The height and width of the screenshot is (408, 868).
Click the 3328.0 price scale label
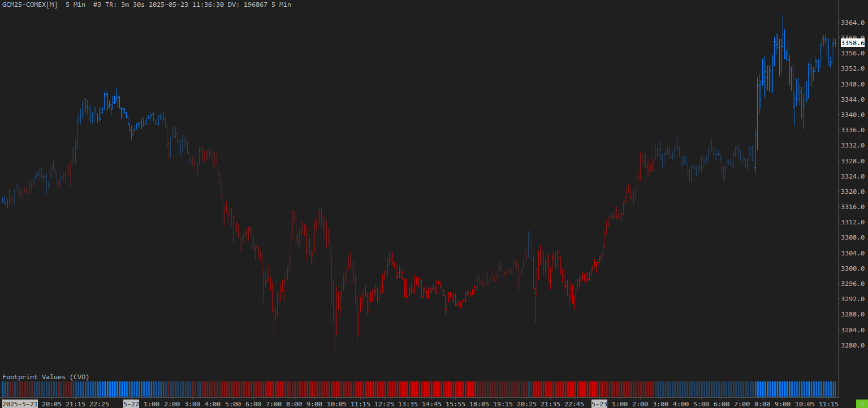coord(853,161)
